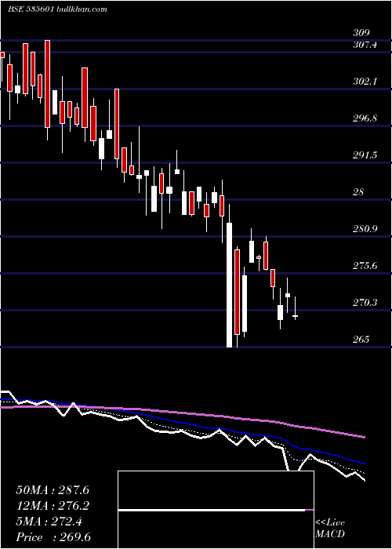Click the 309 price axis label

click(x=361, y=33)
